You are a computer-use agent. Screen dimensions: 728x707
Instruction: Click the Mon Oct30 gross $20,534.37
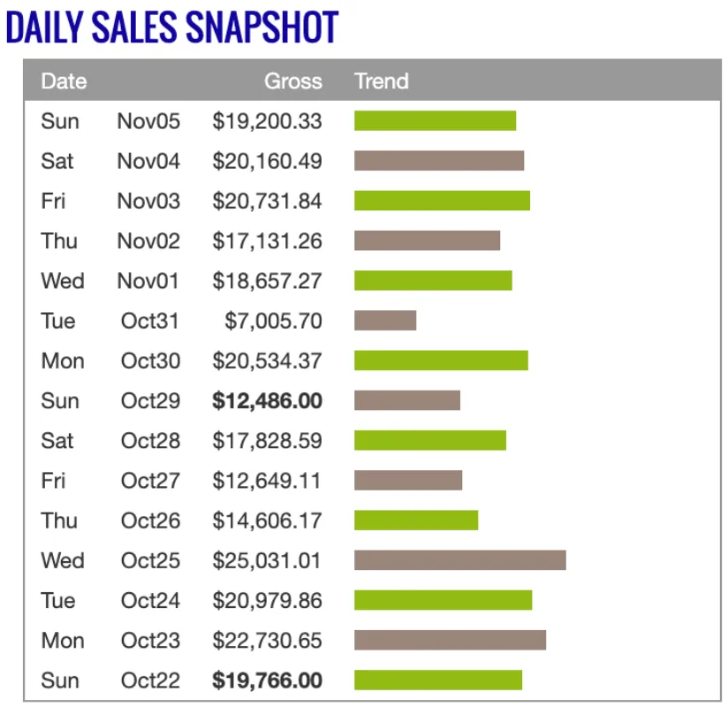pos(267,361)
